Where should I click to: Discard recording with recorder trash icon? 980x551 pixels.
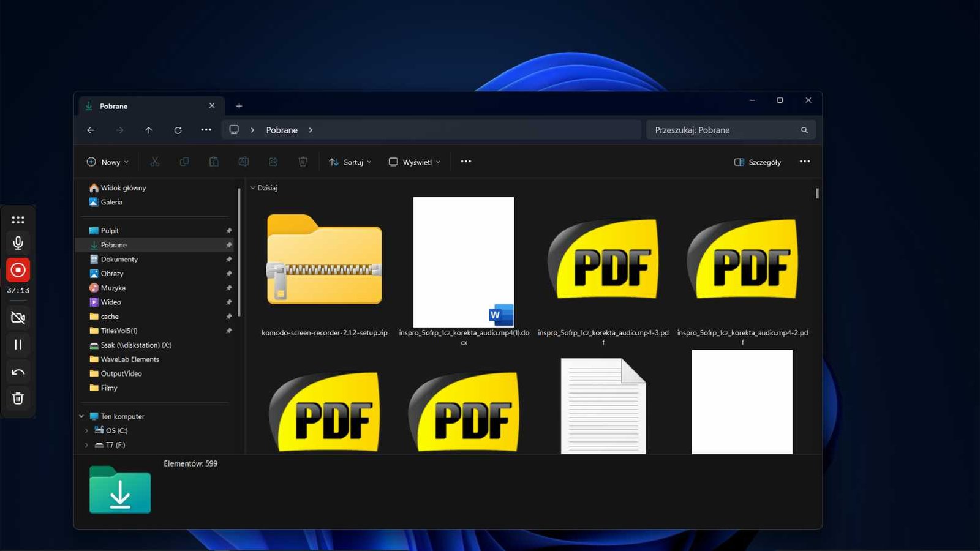pos(18,399)
